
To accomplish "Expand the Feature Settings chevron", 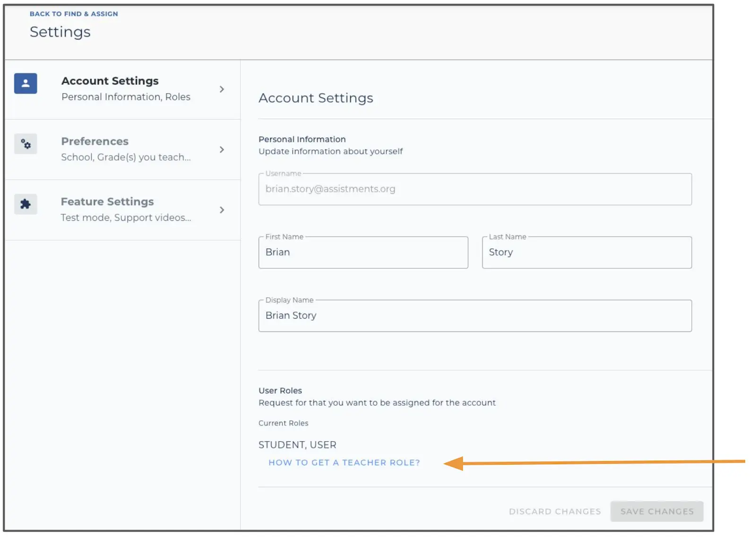I will [x=222, y=210].
